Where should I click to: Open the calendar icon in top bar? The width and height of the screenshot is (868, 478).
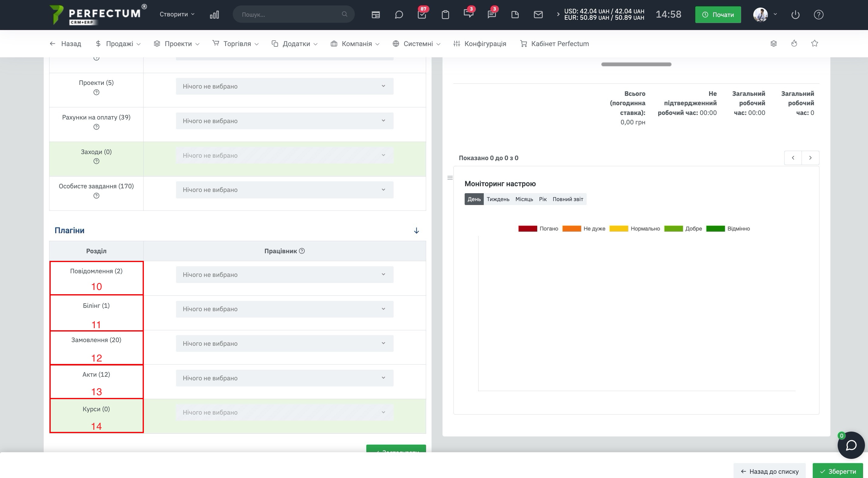click(x=376, y=15)
